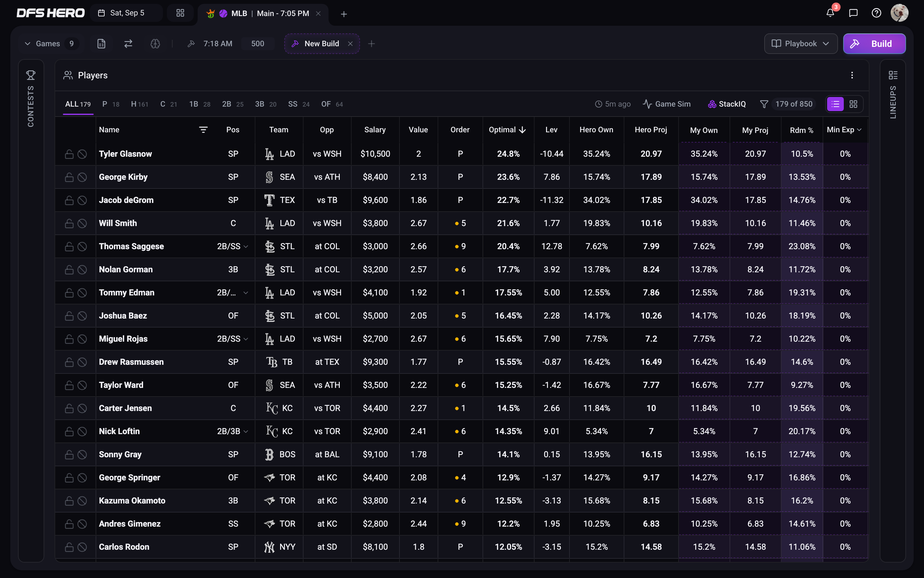Edit the 500 lineup count field
The width and height of the screenshot is (924, 578).
(258, 44)
